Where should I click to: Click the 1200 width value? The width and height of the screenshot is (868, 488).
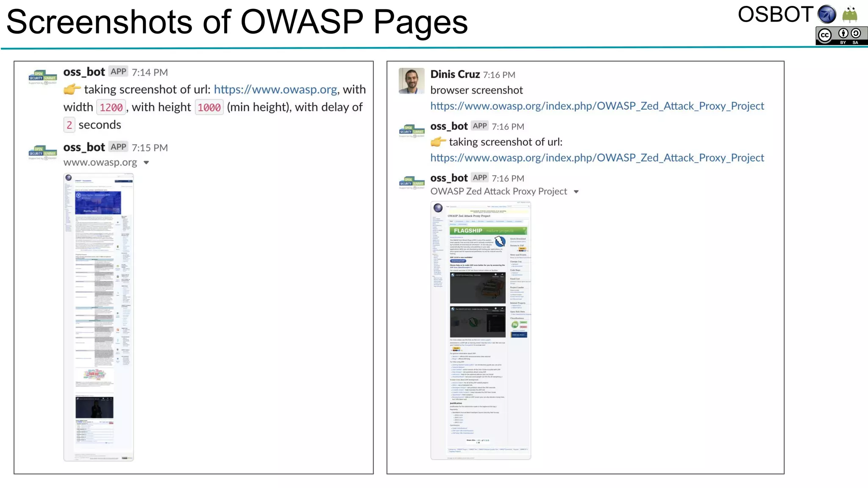point(111,107)
